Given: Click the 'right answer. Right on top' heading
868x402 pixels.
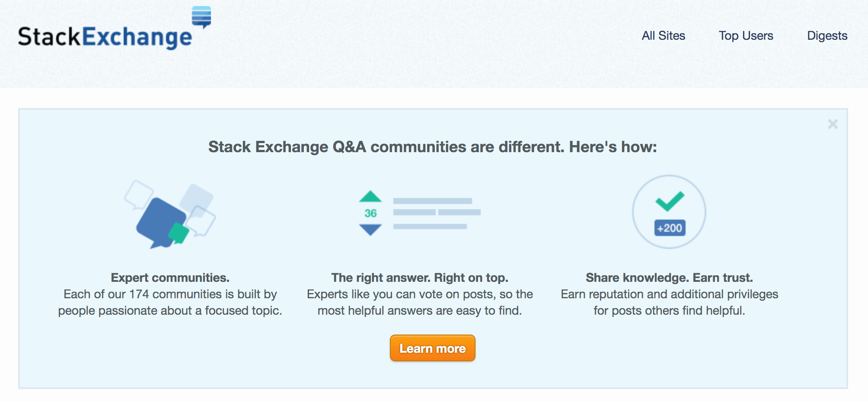Looking at the screenshot, I should [x=420, y=278].
